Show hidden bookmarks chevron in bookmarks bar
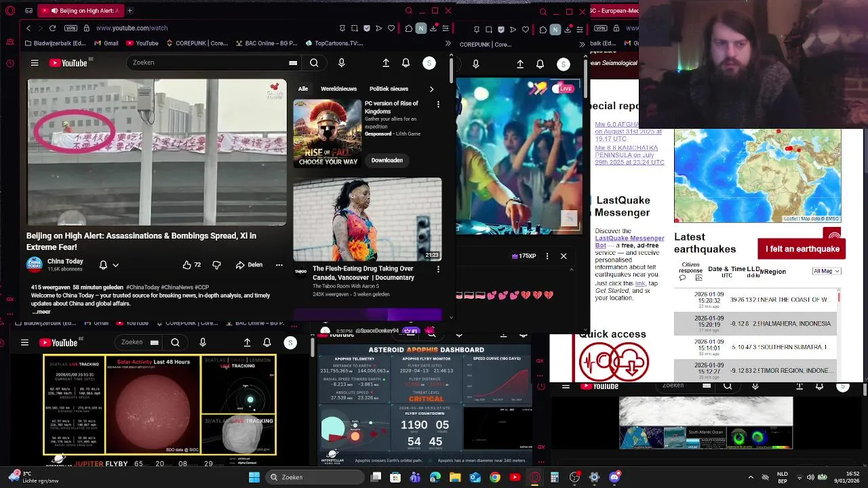 point(448,43)
